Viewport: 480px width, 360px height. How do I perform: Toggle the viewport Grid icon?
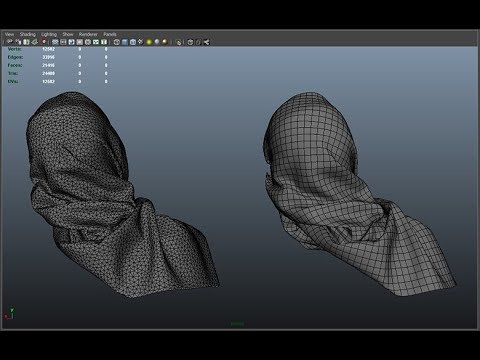(55, 42)
